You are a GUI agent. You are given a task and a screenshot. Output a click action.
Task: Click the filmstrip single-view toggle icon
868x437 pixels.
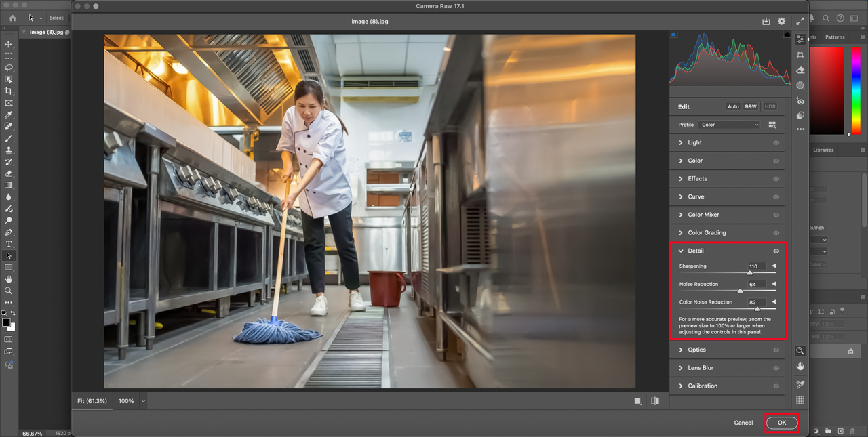(638, 401)
